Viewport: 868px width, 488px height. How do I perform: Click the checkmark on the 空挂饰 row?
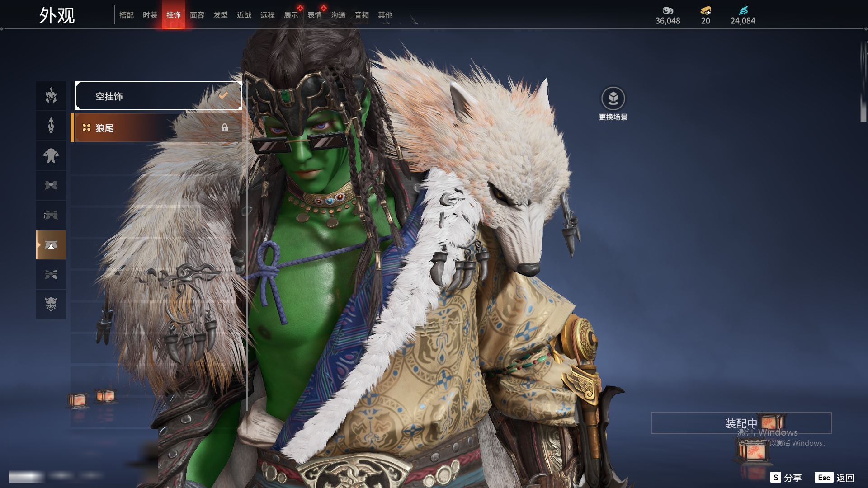223,95
